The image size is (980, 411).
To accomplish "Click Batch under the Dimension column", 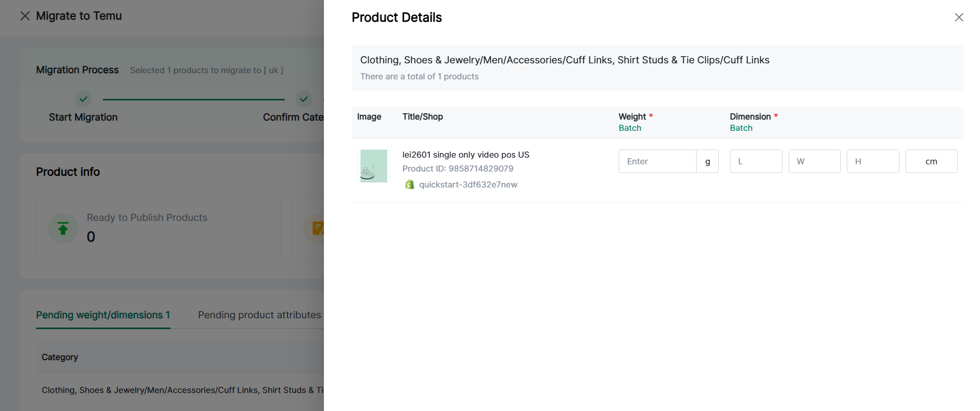I will tap(741, 128).
